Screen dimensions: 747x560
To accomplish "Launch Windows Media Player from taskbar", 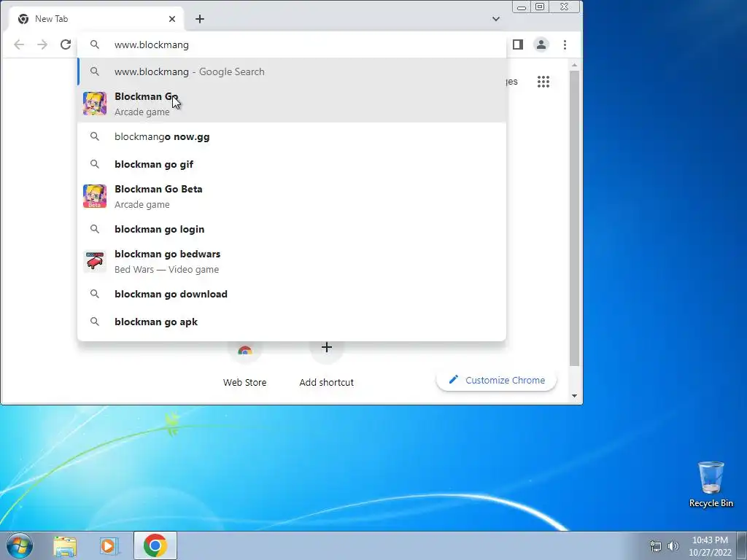I will (109, 545).
